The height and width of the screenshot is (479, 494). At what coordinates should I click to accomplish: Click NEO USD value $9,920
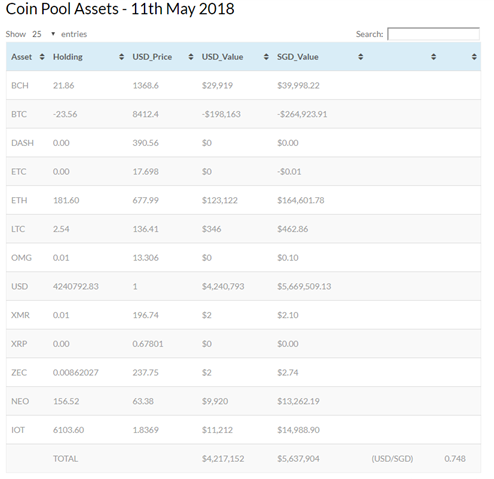pos(215,401)
